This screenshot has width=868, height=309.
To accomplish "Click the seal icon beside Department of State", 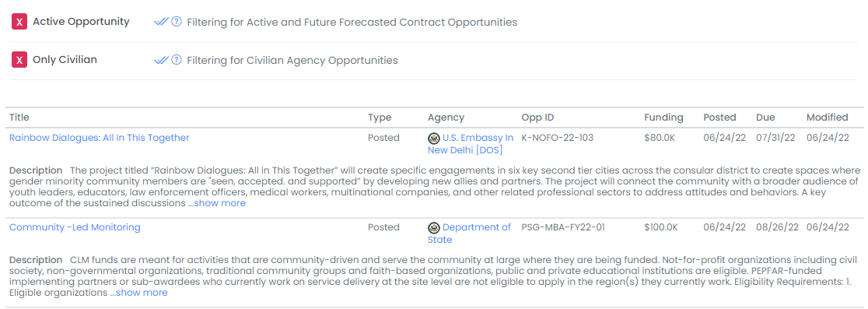I will (x=433, y=227).
